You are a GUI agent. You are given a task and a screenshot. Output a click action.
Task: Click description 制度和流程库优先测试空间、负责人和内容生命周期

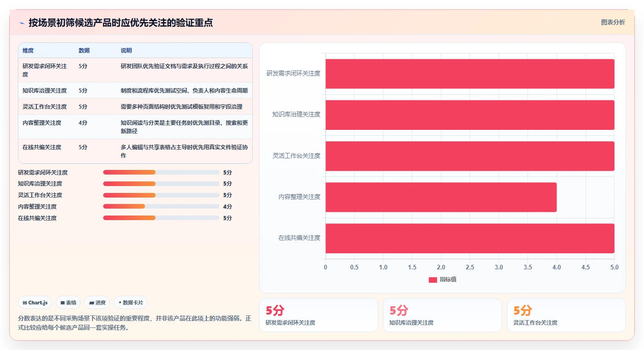tap(184, 91)
